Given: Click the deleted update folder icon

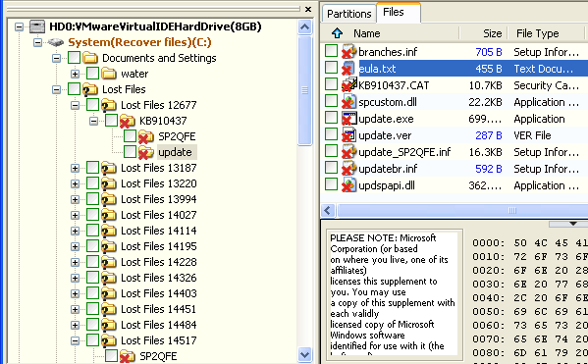Looking at the screenshot, I should pos(146,152).
